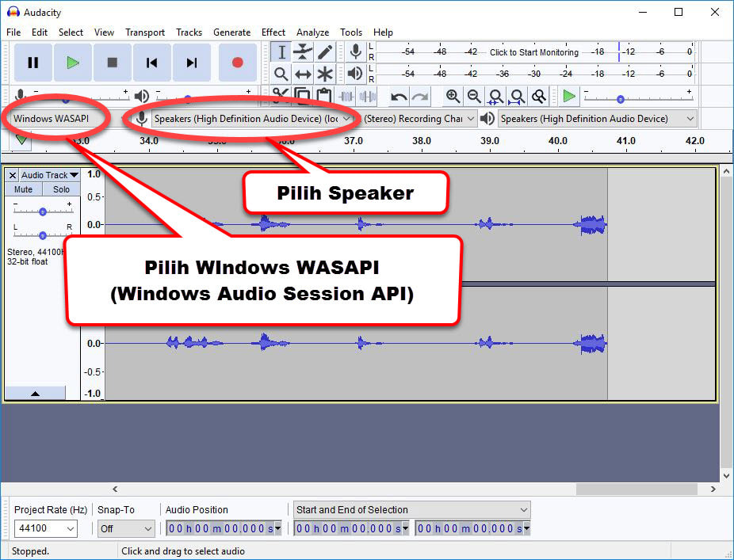Screen dimensions: 734x560
Task: Open the Effect menu
Action: pos(273,32)
